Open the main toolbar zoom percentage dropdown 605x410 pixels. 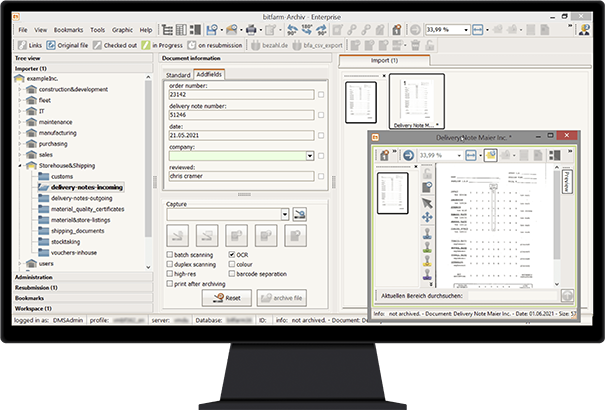(466, 30)
